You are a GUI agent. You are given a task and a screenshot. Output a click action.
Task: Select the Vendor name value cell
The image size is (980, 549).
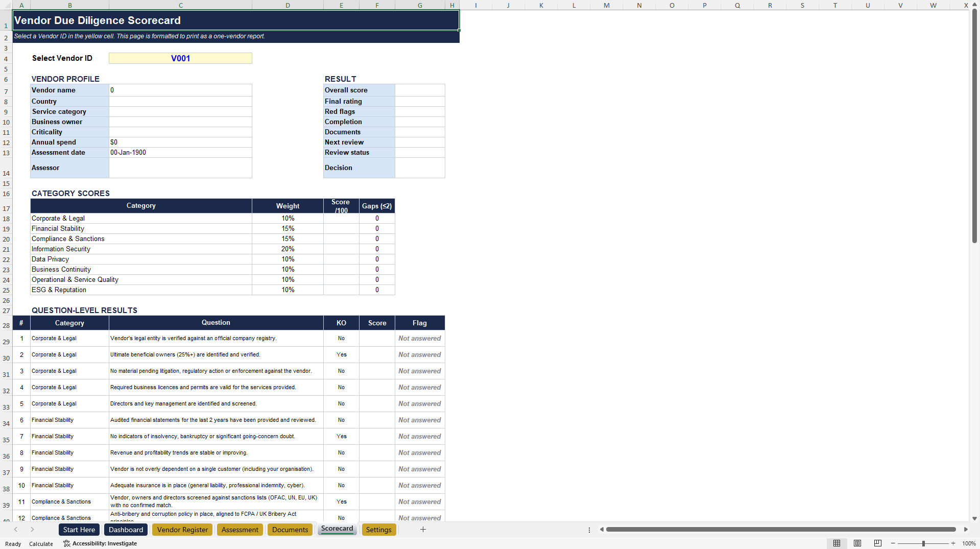coord(180,90)
